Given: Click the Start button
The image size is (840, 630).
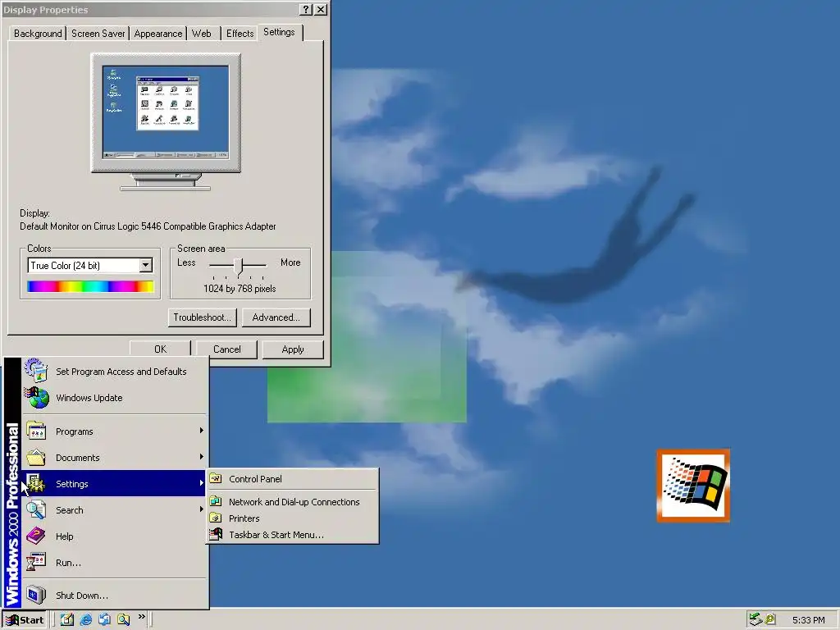Looking at the screenshot, I should click(25, 620).
